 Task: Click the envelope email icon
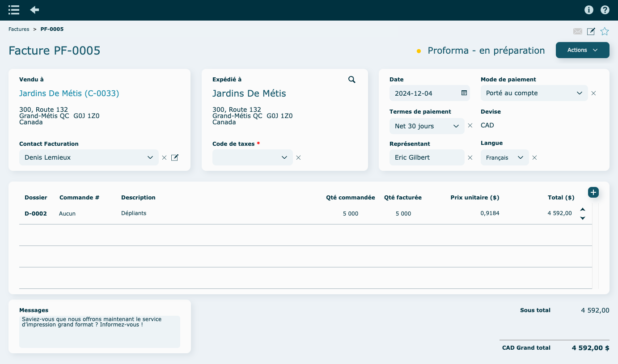click(x=578, y=31)
